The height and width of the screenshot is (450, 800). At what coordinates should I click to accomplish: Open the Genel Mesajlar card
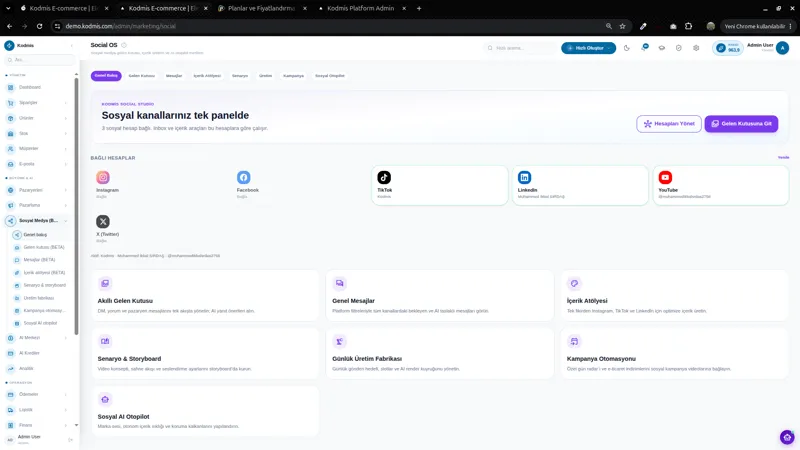(x=440, y=296)
